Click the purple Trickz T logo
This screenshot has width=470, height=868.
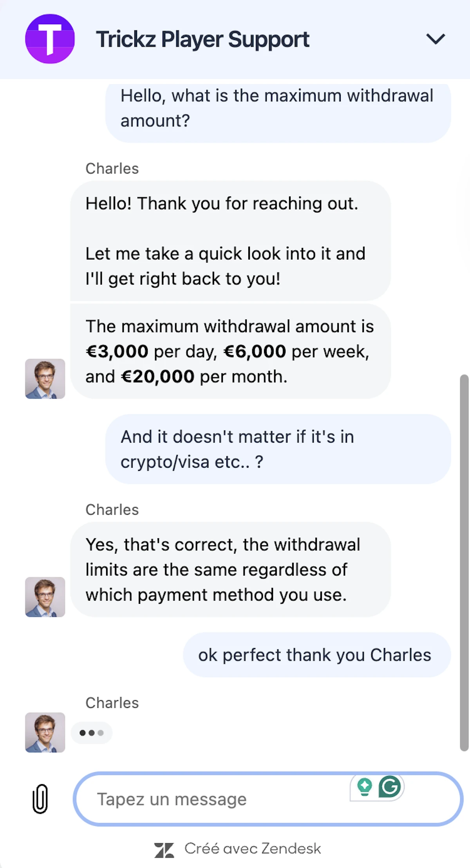[50, 39]
